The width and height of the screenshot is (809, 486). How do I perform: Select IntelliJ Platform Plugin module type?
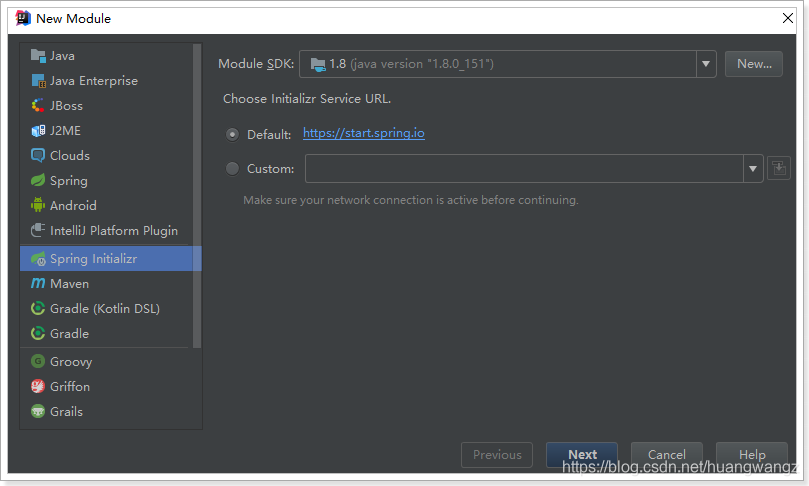pyautogui.click(x=106, y=230)
